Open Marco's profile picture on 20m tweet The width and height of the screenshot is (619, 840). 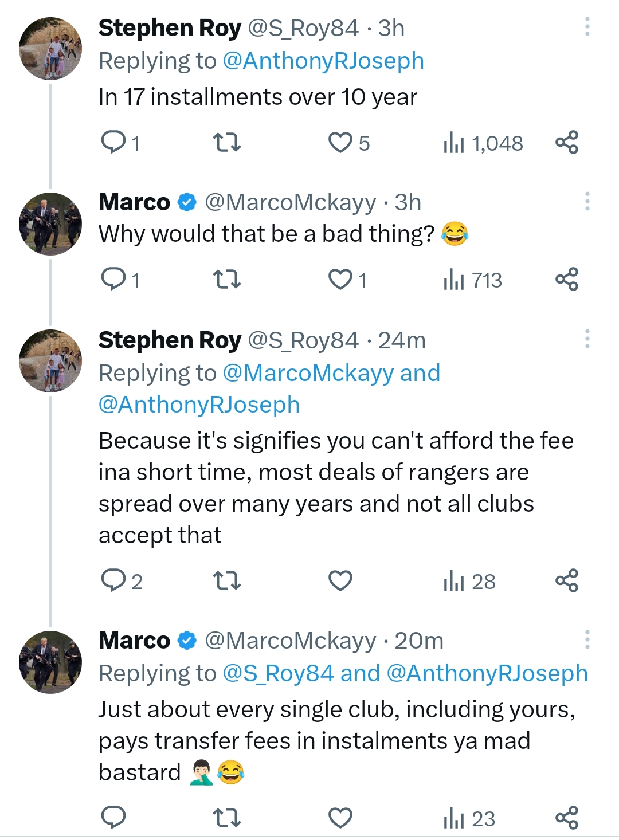pyautogui.click(x=50, y=662)
